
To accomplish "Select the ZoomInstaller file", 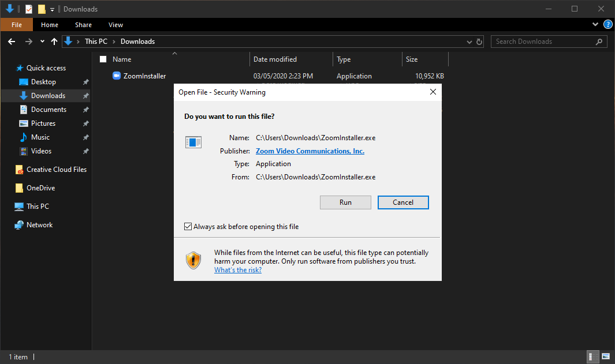I will 144,76.
